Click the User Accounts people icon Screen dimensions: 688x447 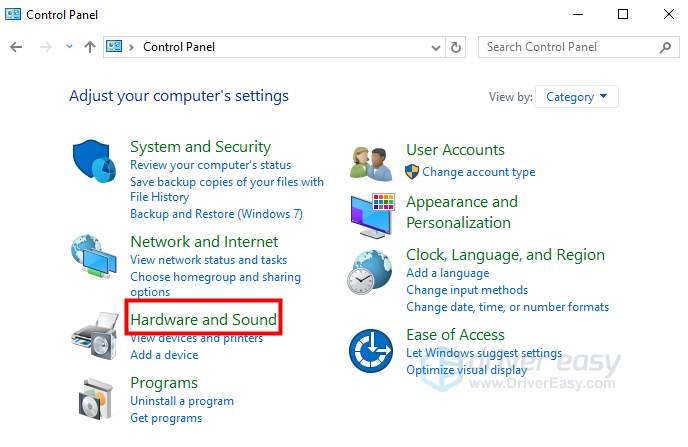point(371,162)
